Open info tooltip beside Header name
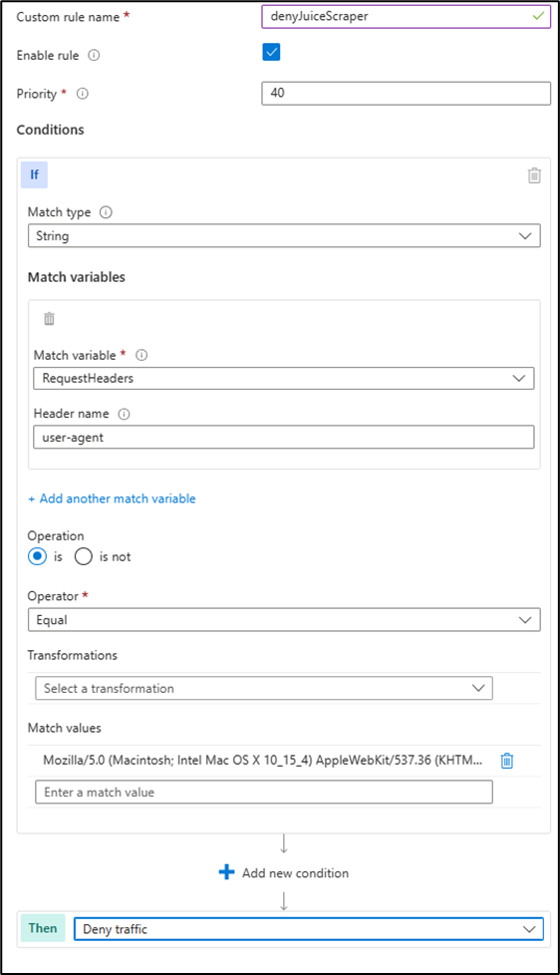Viewport: 560px width, 975px height. (x=124, y=414)
